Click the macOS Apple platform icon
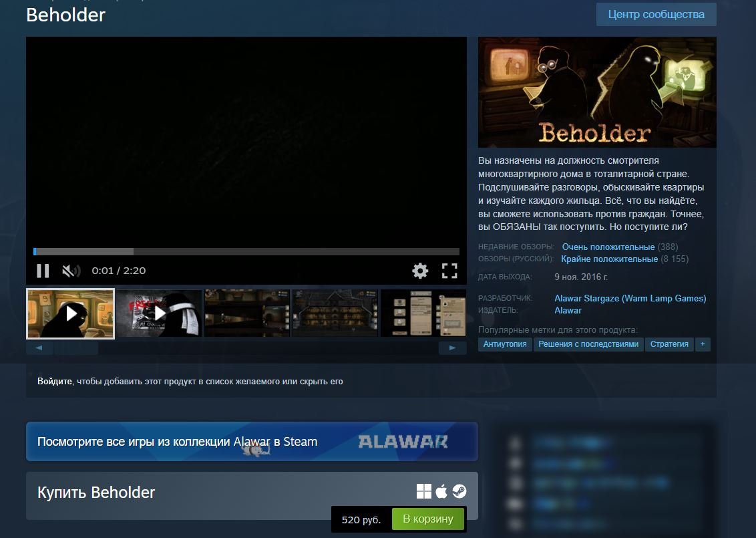The height and width of the screenshot is (538, 756). click(x=441, y=492)
